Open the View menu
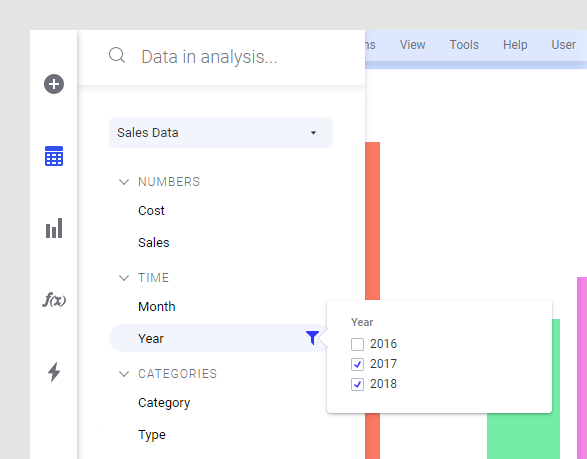587x459 pixels. (412, 45)
